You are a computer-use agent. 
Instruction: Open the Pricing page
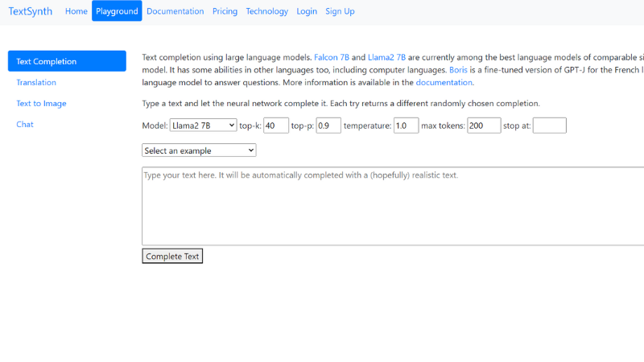pyautogui.click(x=225, y=11)
